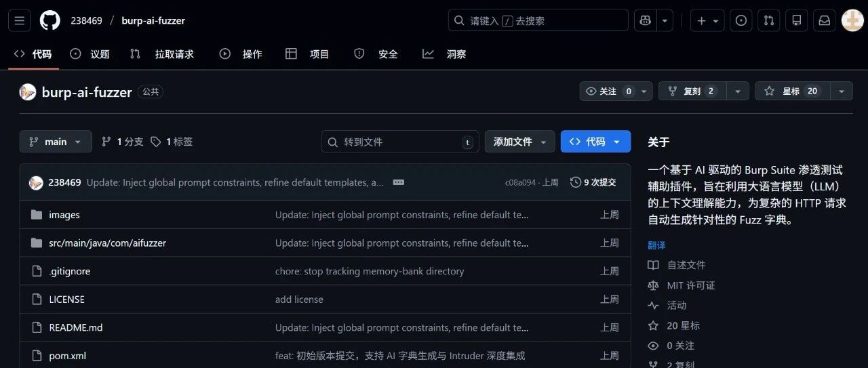Open the blue 代码 clone dropdown
The height and width of the screenshot is (368, 868).
pos(595,142)
